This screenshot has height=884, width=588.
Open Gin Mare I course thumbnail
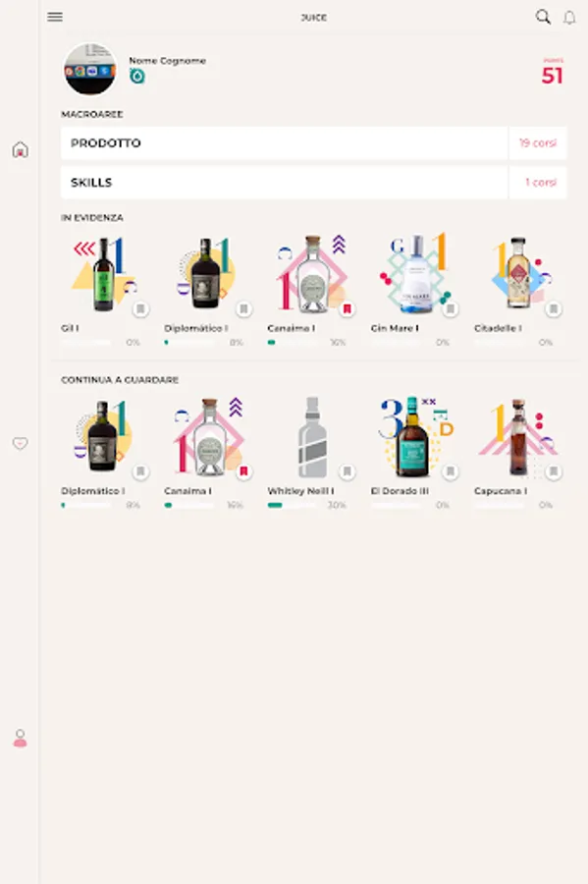point(415,274)
